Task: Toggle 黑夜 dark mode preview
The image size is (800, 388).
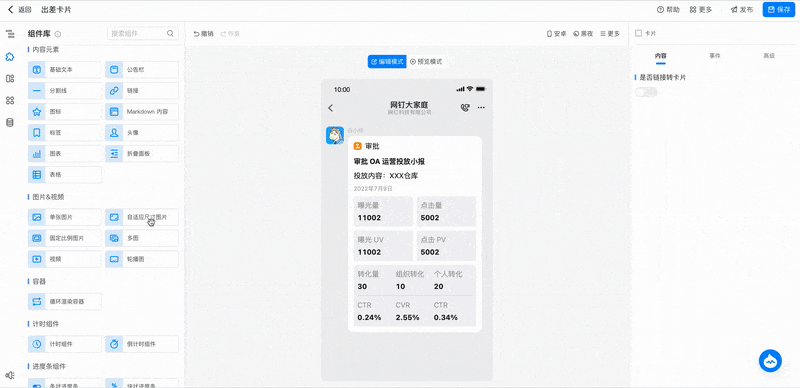Action: pyautogui.click(x=583, y=34)
